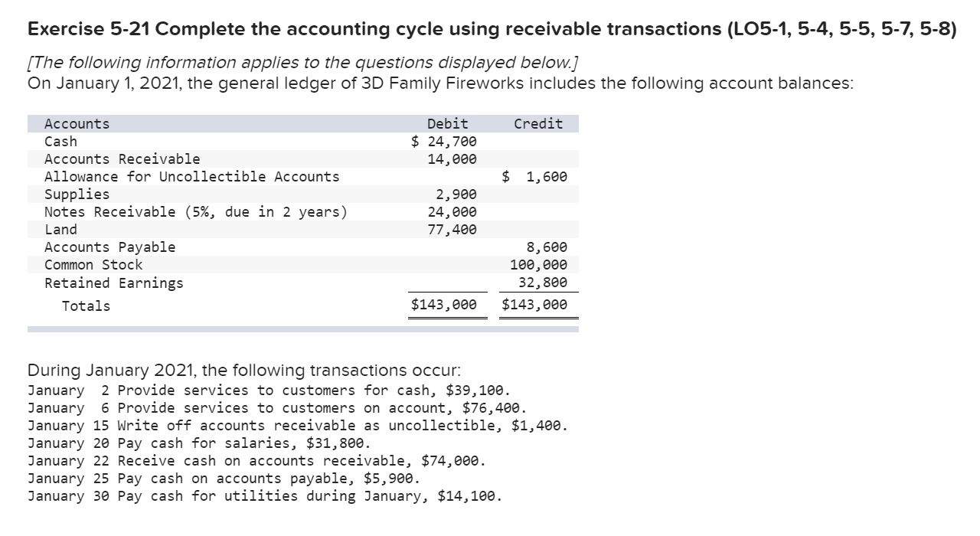Screen dimensions: 980x536
Task: Select the Notes Receivable row label
Action: pyautogui.click(x=195, y=212)
